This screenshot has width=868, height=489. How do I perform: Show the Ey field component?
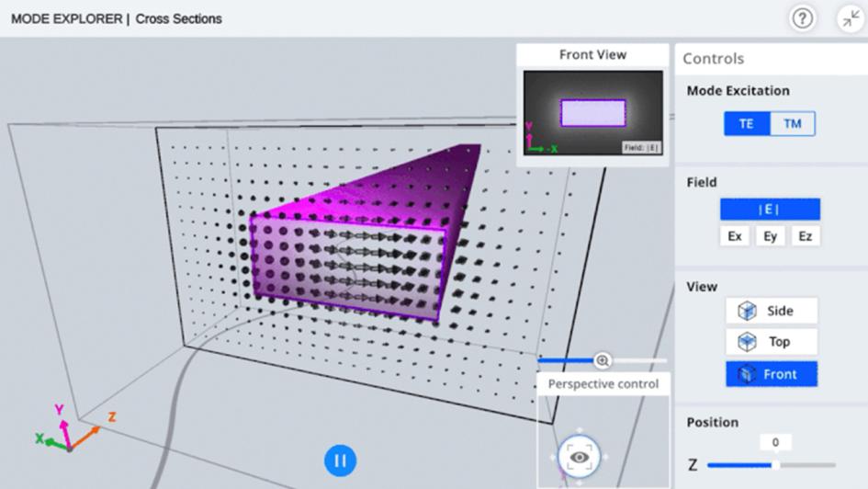[770, 236]
